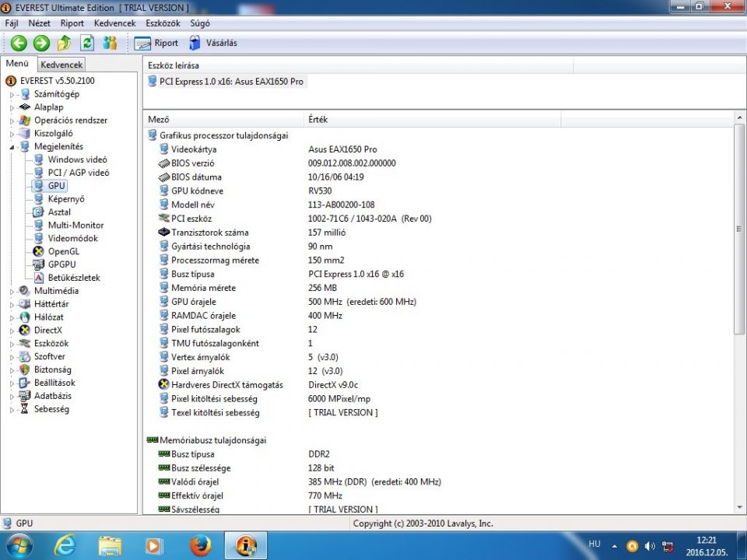
Task: Click the Sebesség hourglass icon
Action: click(x=24, y=408)
